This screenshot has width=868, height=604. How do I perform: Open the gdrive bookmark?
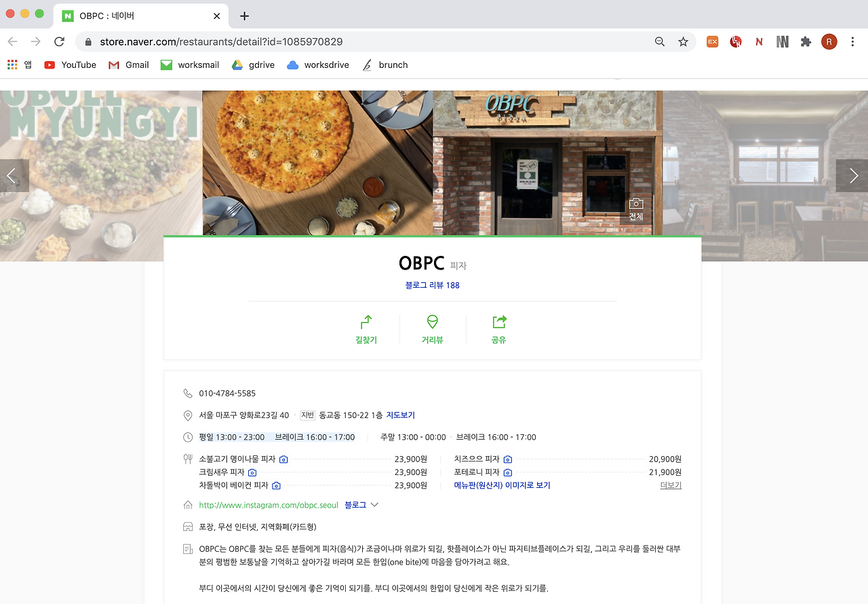(x=252, y=64)
